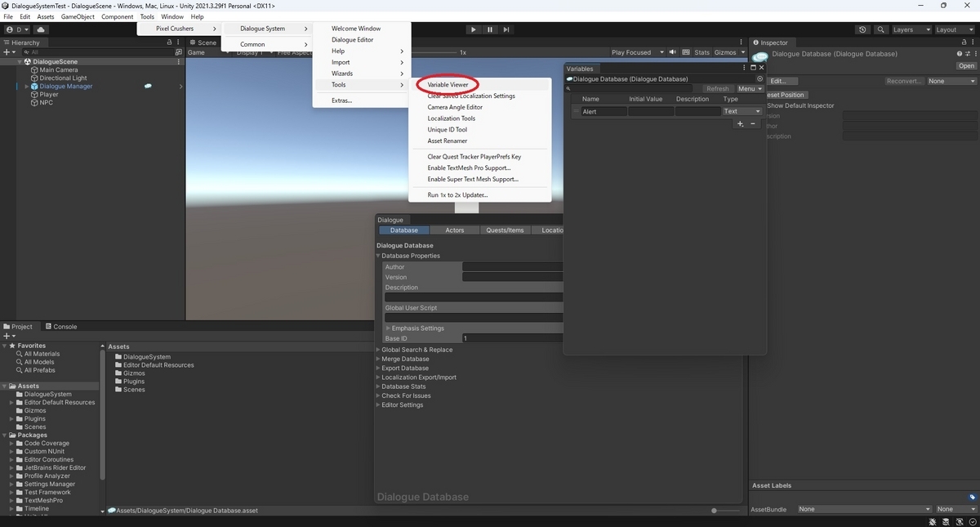Collapse the DialogueScene tree node
The width and height of the screenshot is (980, 527).
coord(20,61)
